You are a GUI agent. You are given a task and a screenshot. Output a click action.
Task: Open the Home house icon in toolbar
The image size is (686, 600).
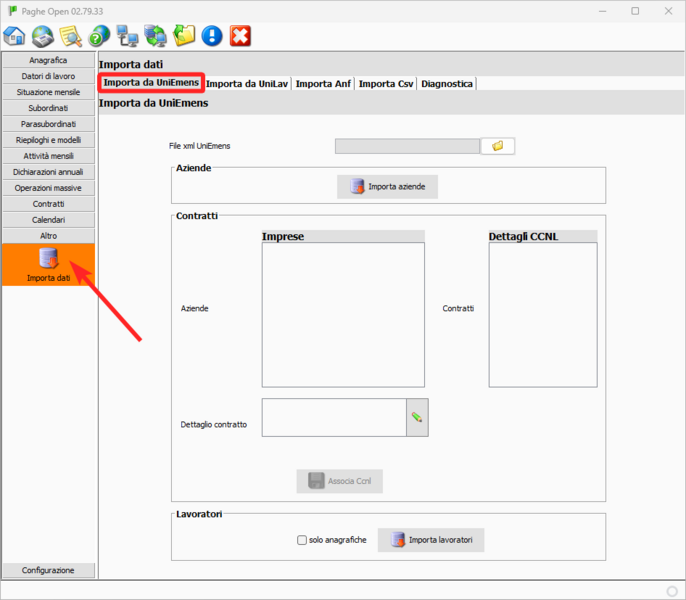[14, 36]
